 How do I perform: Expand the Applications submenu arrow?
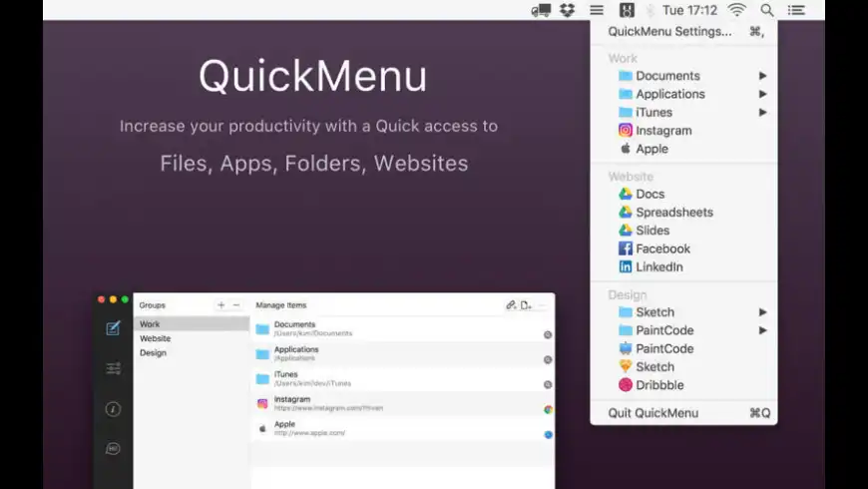[763, 94]
